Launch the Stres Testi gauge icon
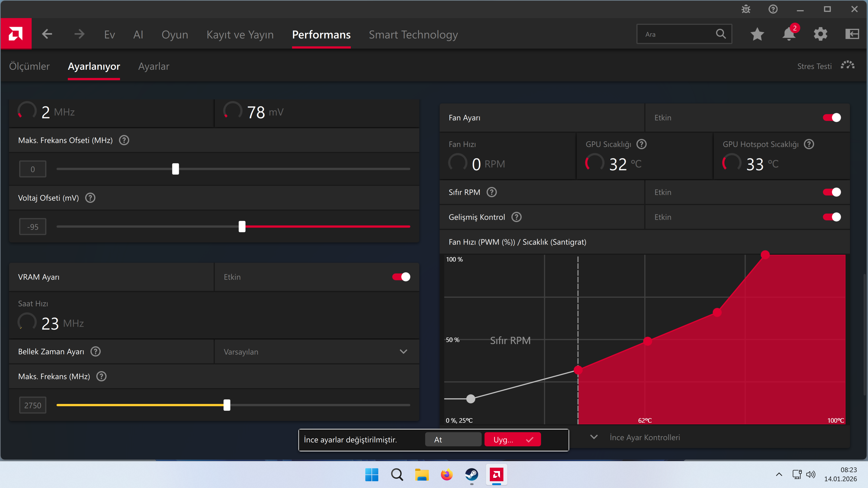 847,65
